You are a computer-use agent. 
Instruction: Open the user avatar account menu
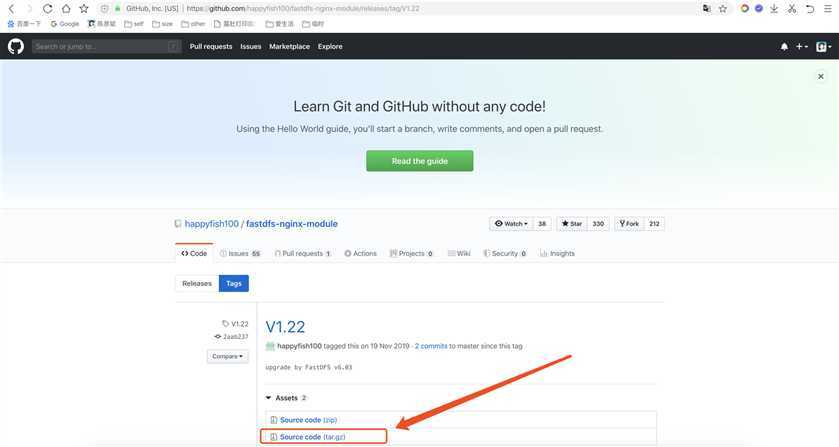coord(823,47)
